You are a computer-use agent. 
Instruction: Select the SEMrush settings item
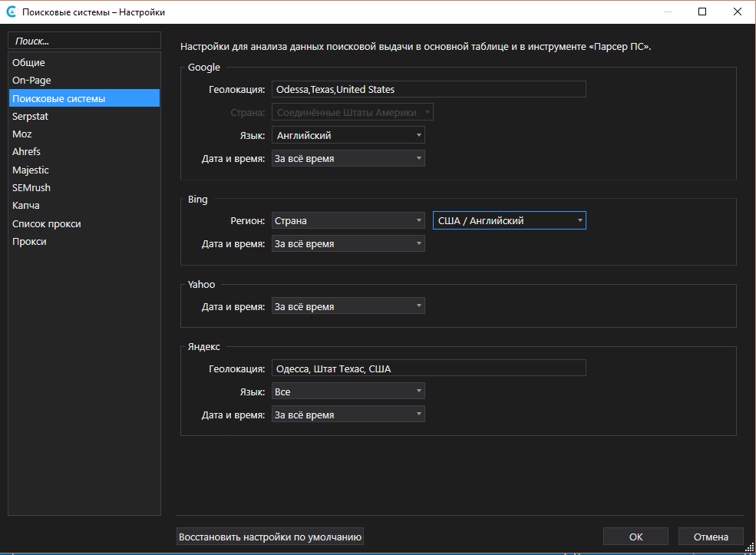pyautogui.click(x=31, y=187)
